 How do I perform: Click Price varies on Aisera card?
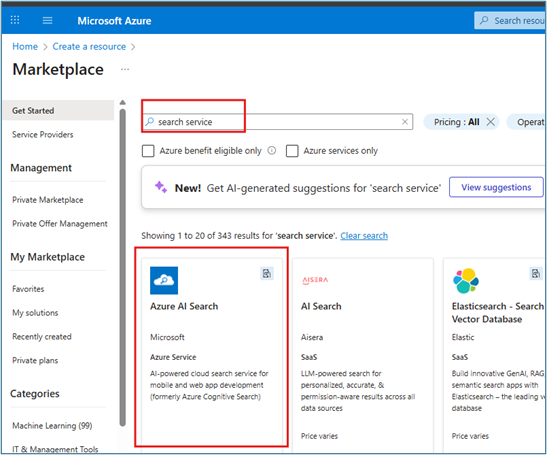coord(319,436)
